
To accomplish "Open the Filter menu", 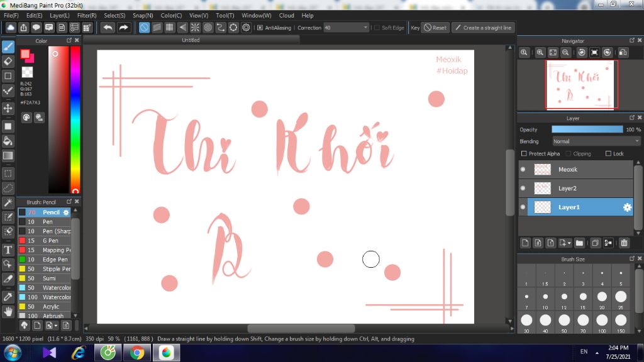I will 87,15.
